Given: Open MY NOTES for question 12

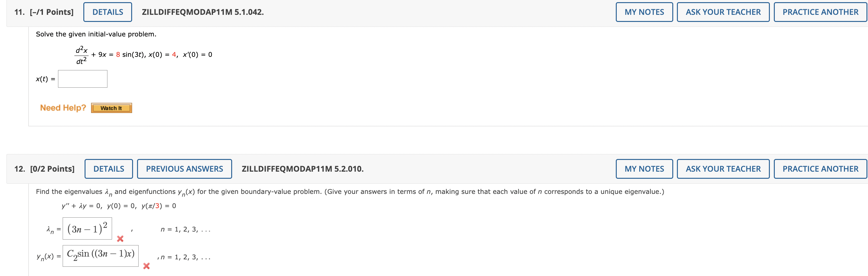Looking at the screenshot, I should (644, 169).
